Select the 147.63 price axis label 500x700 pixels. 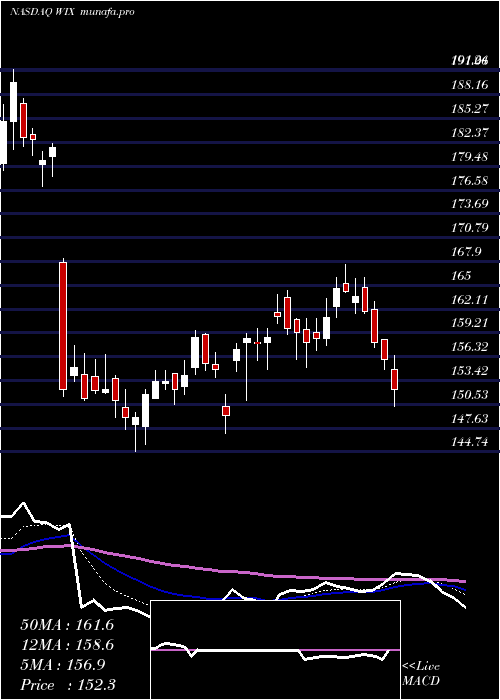click(x=468, y=419)
